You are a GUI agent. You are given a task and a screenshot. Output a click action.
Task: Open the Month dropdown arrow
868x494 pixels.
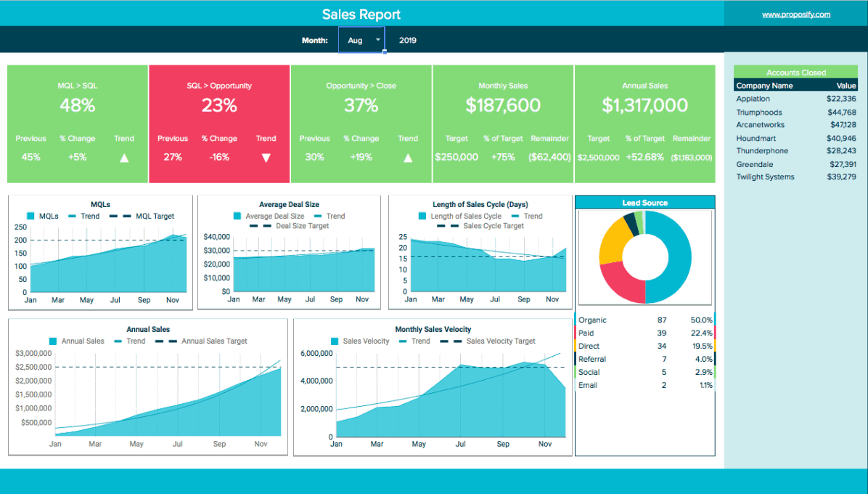point(378,39)
